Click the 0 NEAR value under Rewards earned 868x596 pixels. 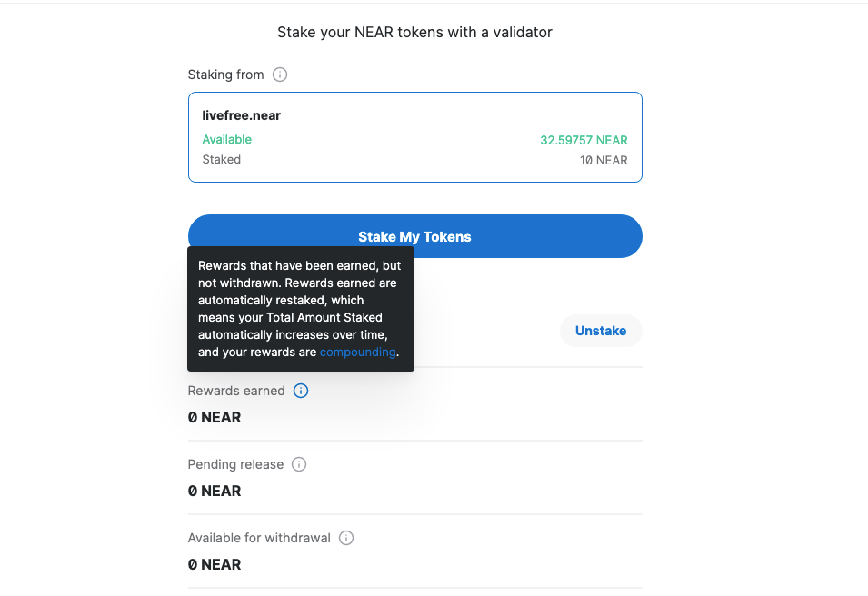(215, 418)
